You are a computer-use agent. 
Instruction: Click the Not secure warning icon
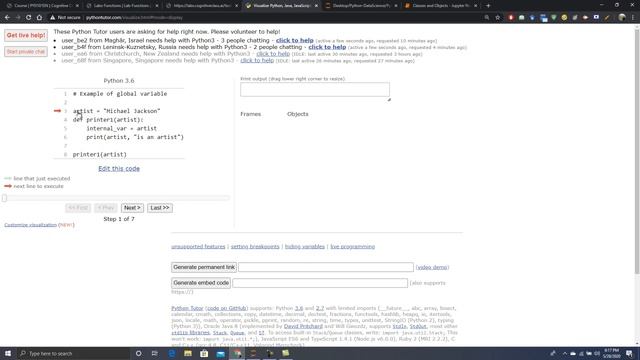coord(53,18)
